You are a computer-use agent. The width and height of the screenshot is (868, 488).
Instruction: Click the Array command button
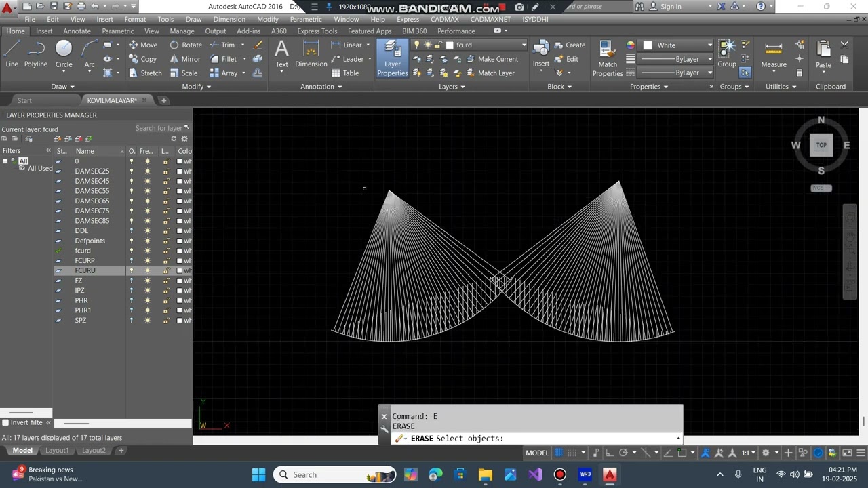click(x=224, y=73)
